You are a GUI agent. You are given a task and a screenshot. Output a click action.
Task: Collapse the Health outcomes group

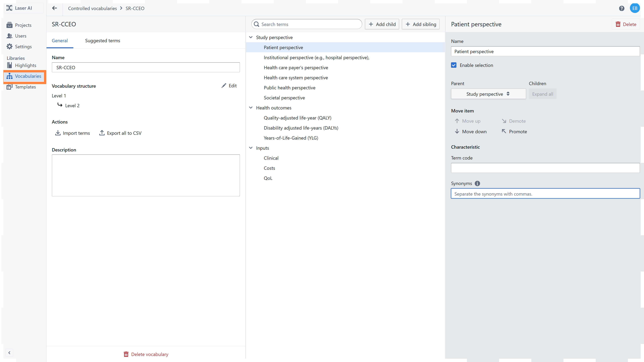[x=251, y=108]
